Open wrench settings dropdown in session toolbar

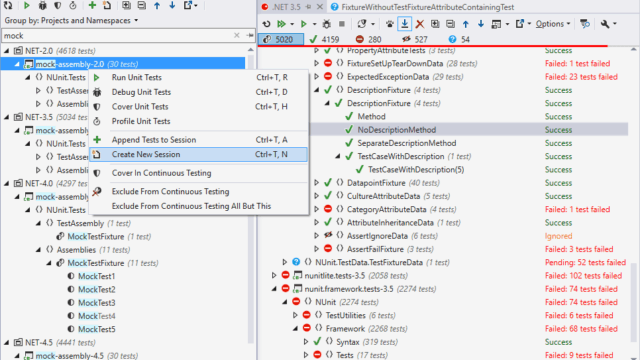[608, 24]
